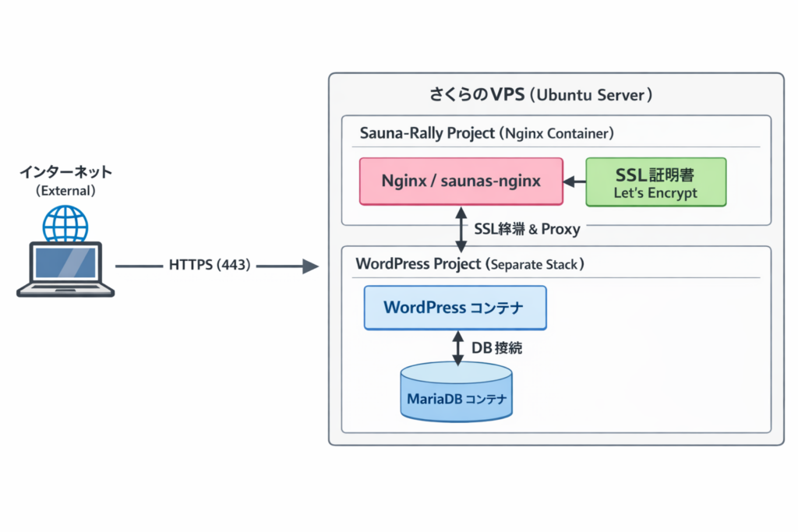The width and height of the screenshot is (798, 532).
Task: Click the line between laptop and HTTPS label
Action: 139,266
